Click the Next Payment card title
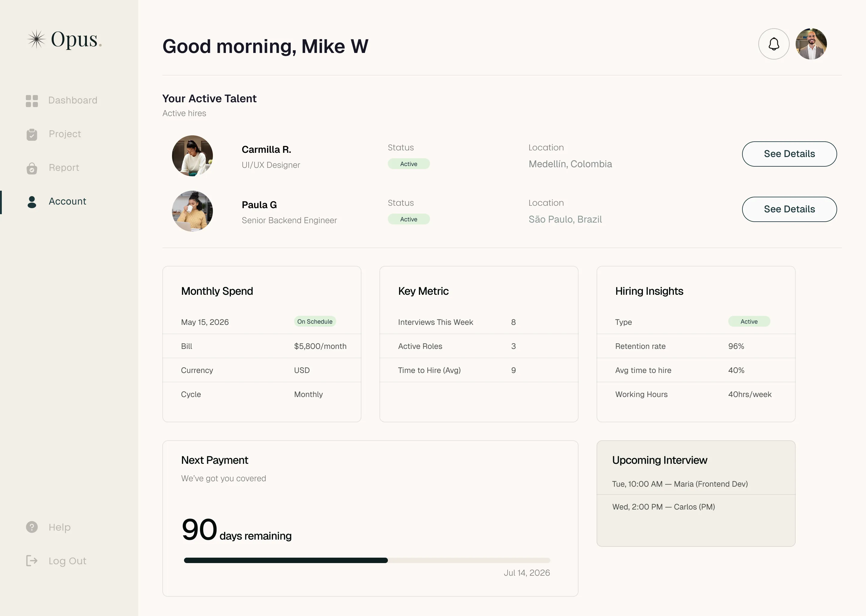 215,460
